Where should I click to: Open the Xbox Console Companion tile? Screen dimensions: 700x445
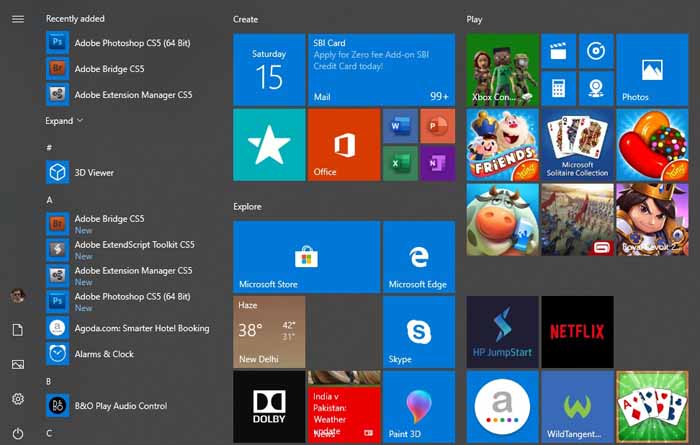[503, 70]
